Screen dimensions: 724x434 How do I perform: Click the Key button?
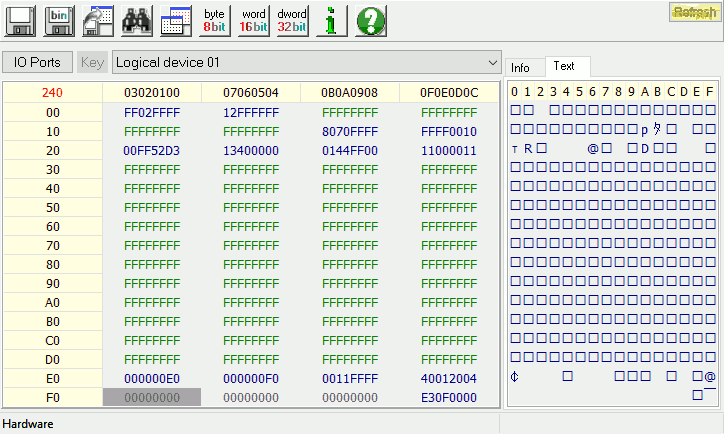(x=92, y=62)
